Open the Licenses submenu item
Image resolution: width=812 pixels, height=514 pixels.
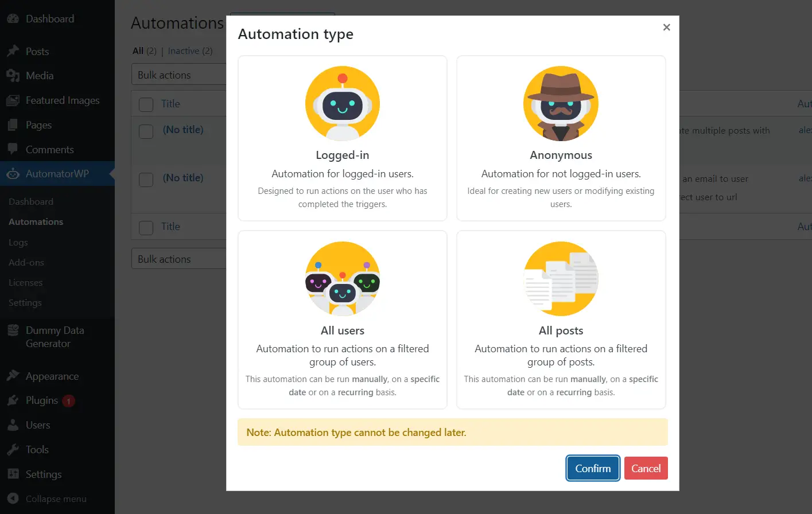click(x=26, y=283)
